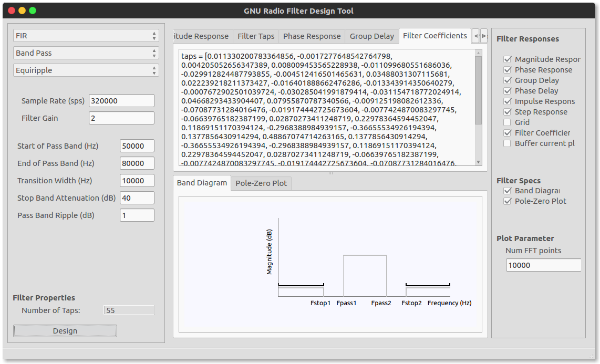600x364 pixels.
Task: Open the FIR filter type dropdown
Action: click(86, 36)
